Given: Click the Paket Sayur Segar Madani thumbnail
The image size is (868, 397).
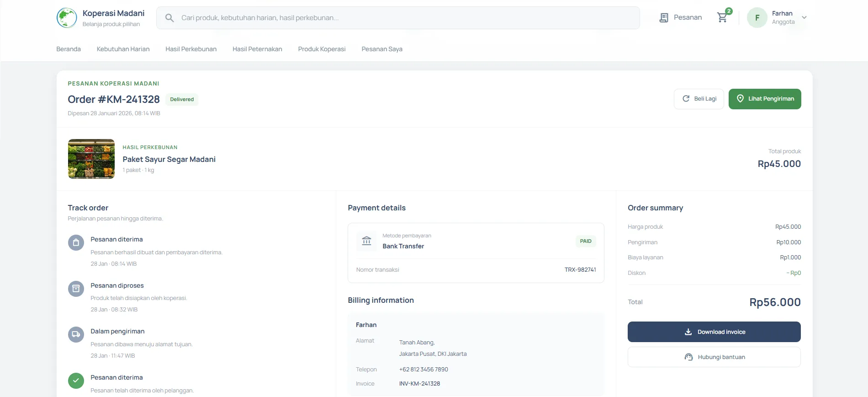Looking at the screenshot, I should 91,159.
